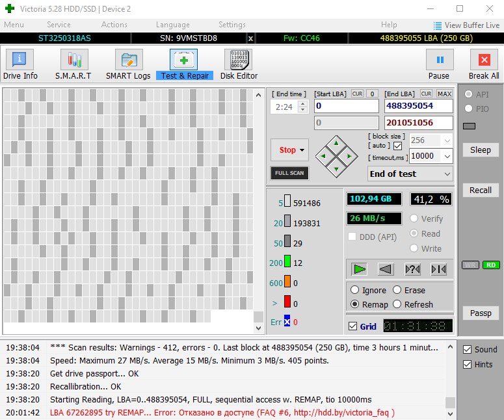The width and height of the screenshot is (504, 420).
Task: Click CUR button next to End LBA
Action: coord(426,94)
